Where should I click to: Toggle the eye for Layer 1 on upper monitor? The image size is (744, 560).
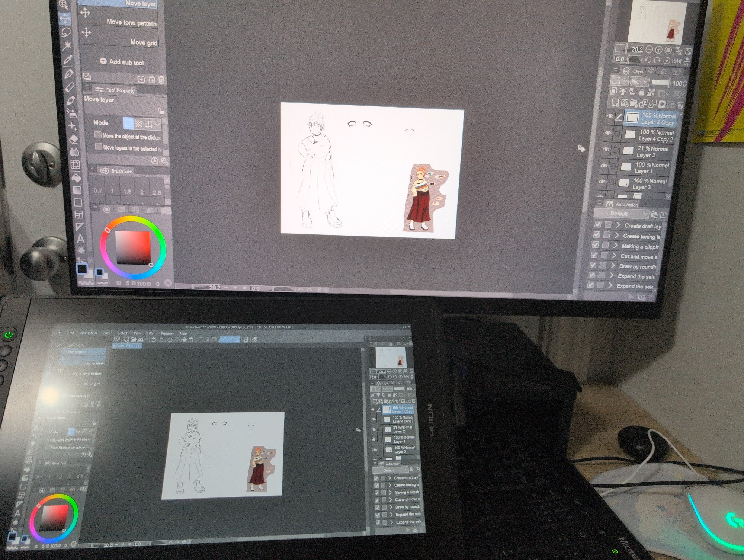coord(604,166)
